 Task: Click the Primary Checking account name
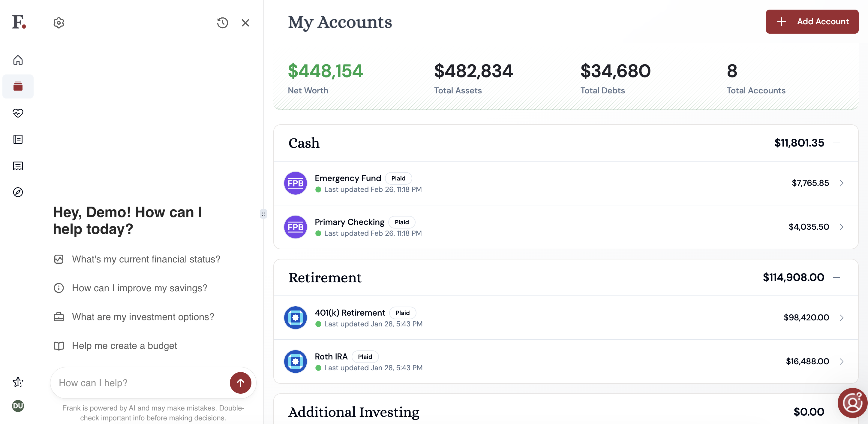pos(350,222)
